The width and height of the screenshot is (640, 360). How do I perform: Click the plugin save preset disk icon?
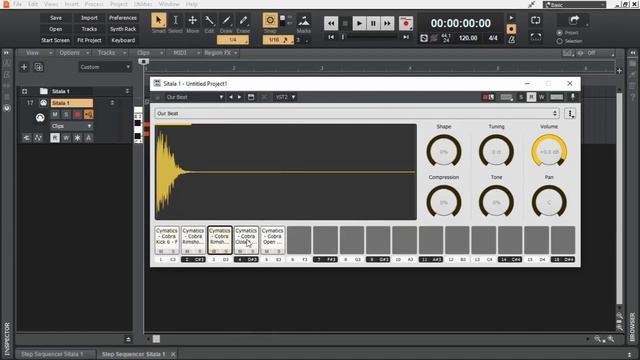coord(251,97)
